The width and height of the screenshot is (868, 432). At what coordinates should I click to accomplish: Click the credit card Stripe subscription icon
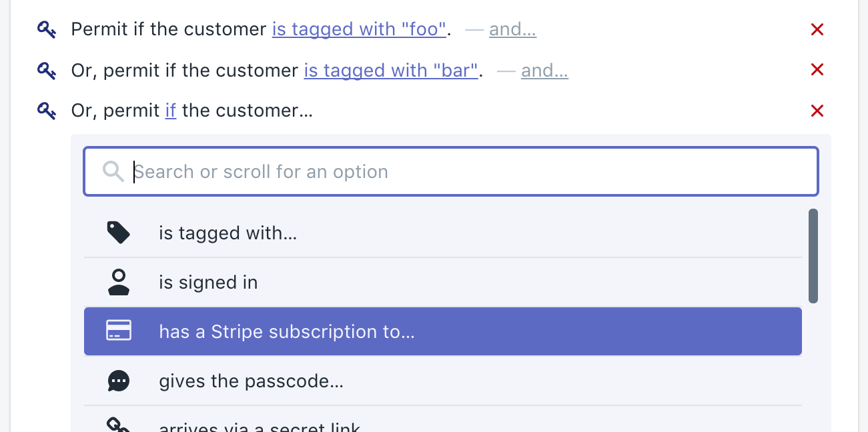click(x=118, y=331)
